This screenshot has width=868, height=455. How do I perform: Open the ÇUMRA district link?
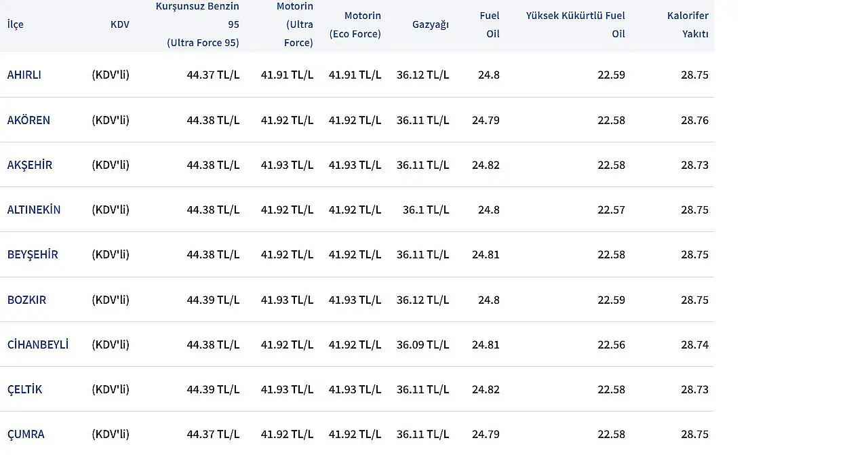coord(26,434)
